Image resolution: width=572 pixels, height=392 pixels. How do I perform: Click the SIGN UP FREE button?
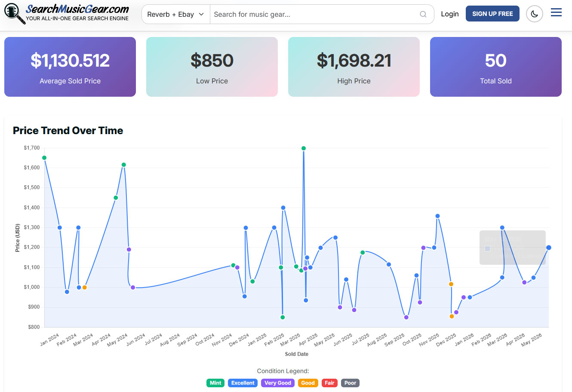pos(492,14)
